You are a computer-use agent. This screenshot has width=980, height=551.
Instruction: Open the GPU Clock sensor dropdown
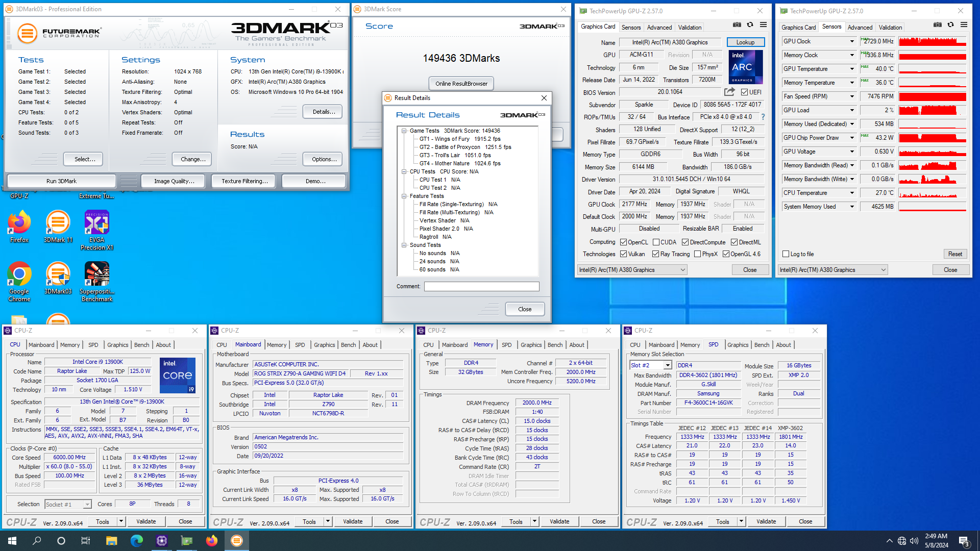(x=851, y=41)
